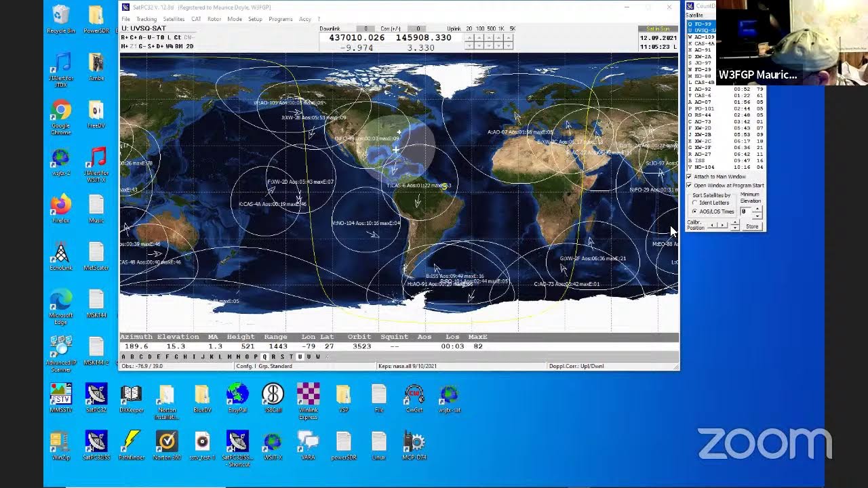Select satellite letter Q in the letter bar

264,357
